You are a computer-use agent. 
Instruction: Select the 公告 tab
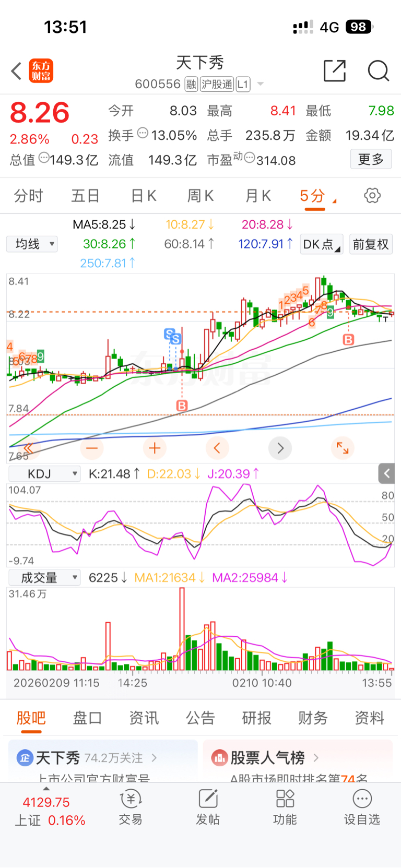[200, 718]
